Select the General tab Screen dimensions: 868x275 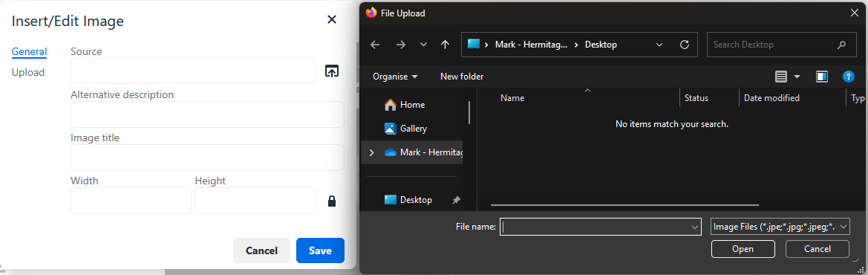pyautogui.click(x=30, y=51)
